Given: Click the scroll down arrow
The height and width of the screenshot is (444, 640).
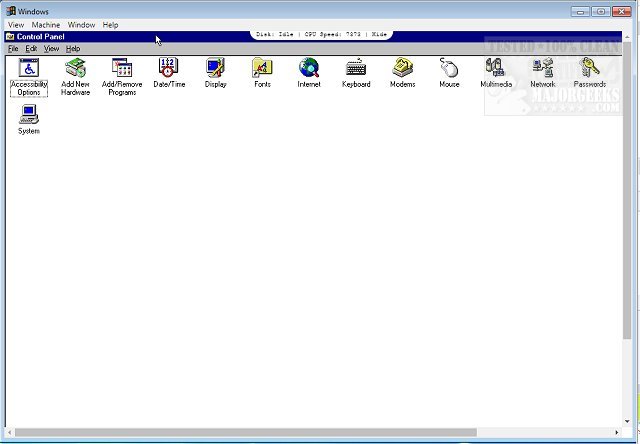Looking at the screenshot, I should (627, 422).
